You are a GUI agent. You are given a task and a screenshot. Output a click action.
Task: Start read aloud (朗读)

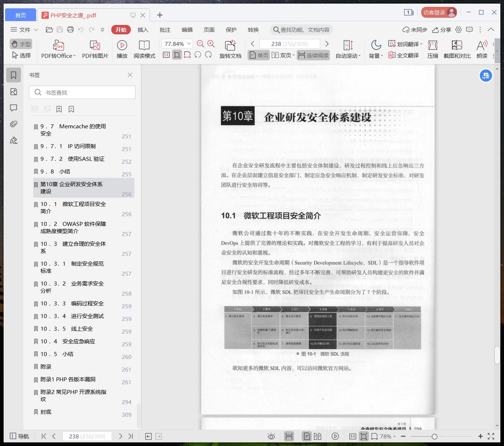(482, 50)
